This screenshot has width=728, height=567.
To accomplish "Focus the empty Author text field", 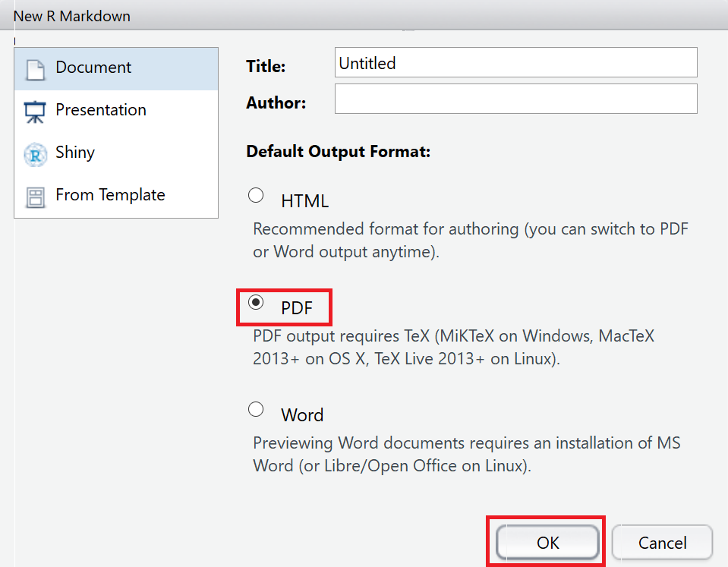I will [x=515, y=99].
